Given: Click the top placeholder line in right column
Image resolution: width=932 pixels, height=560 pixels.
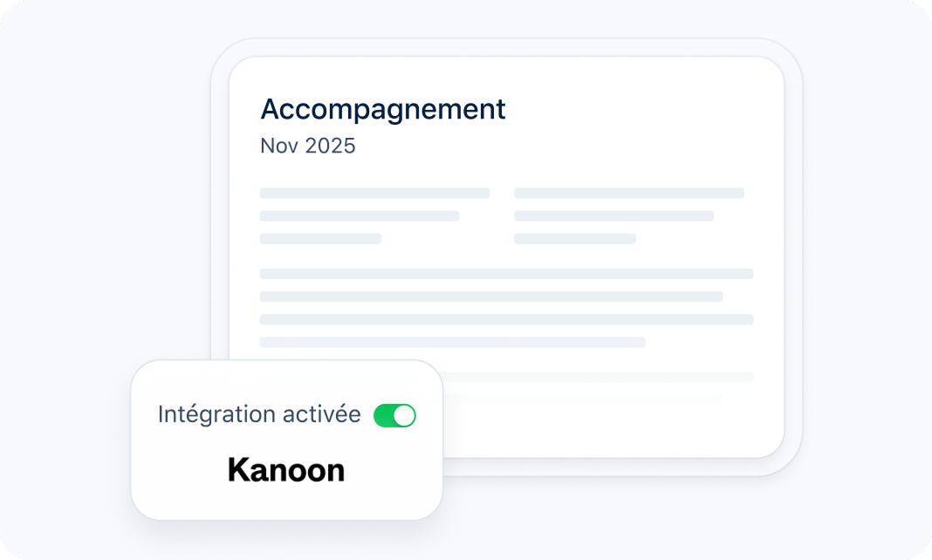Looking at the screenshot, I should 629,193.
